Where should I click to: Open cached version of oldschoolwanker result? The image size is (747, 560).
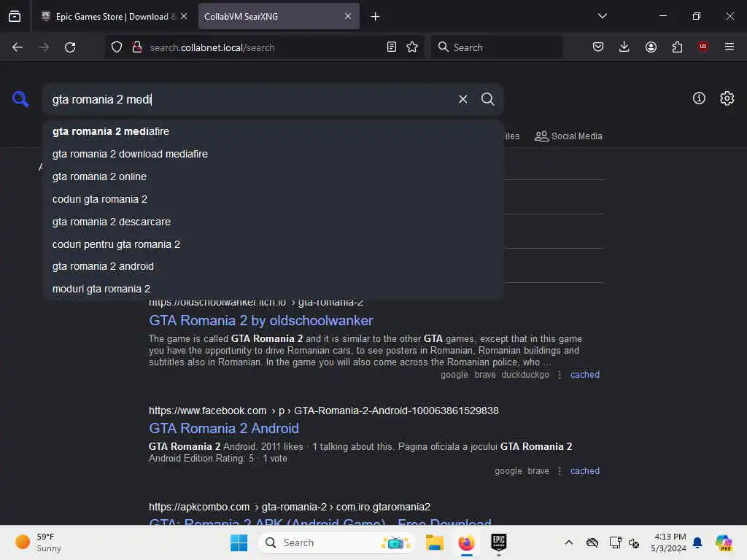(584, 375)
